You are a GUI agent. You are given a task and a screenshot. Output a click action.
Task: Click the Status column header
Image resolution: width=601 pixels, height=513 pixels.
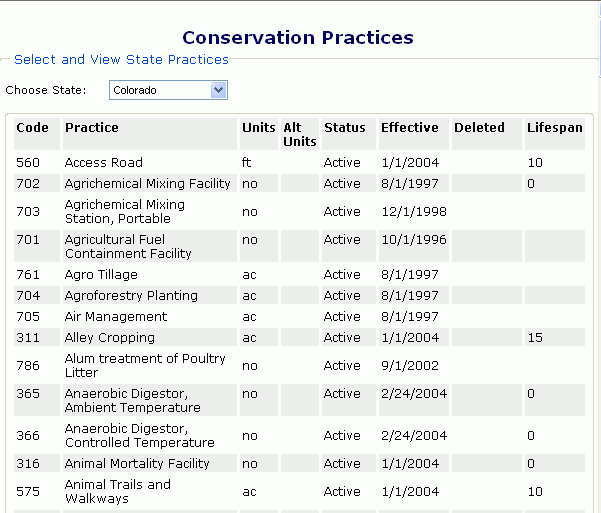pos(344,128)
